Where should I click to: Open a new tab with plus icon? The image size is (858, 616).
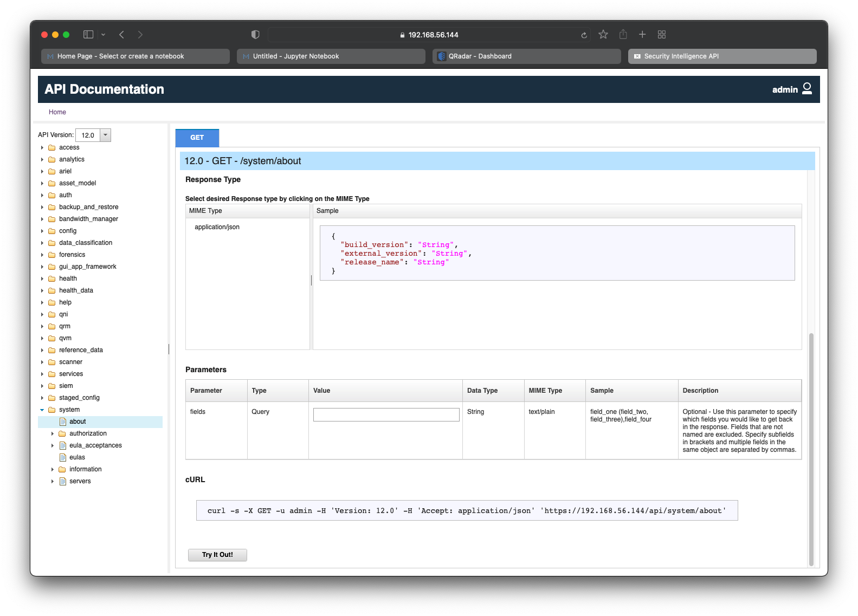[642, 35]
